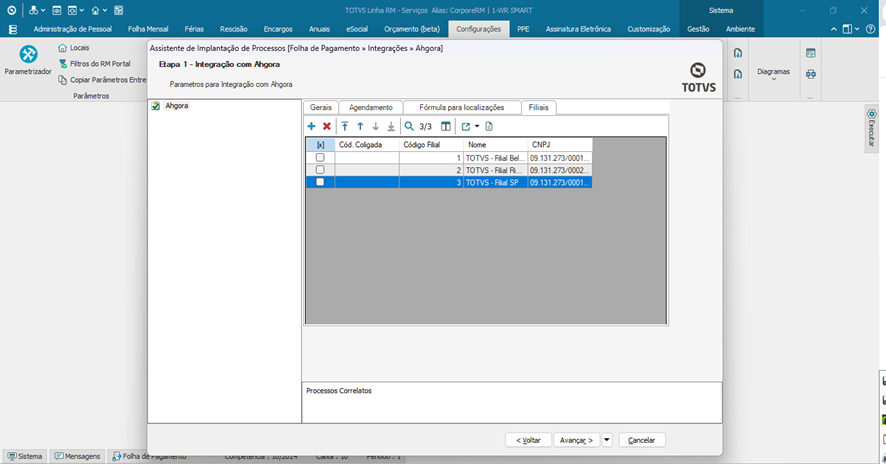Toggle the [x] select-all column header

pos(320,145)
